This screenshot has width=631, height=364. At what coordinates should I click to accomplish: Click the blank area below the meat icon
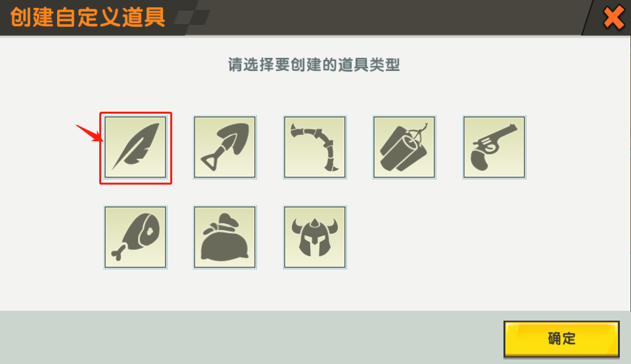pyautogui.click(x=135, y=290)
